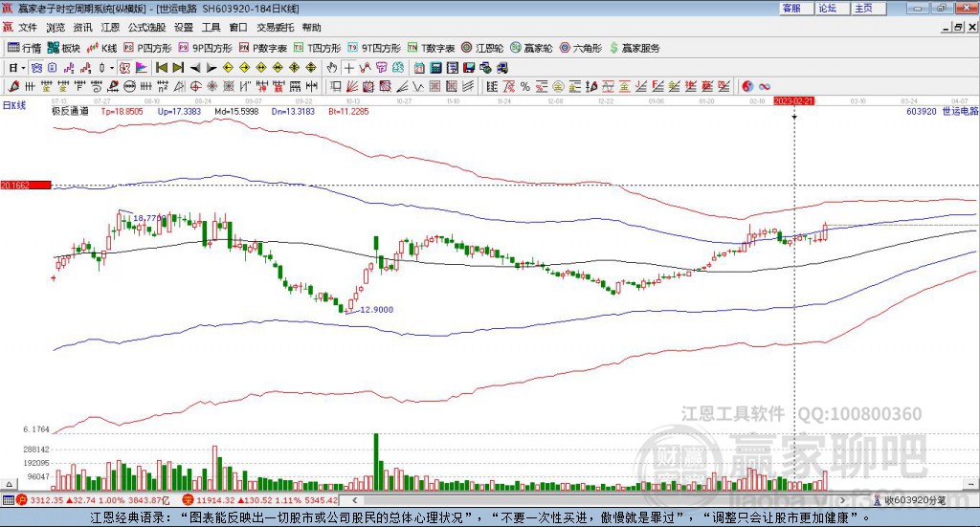The width and height of the screenshot is (980, 527).
Task: Click horizontal scrollbar left arrow
Action: click(354, 500)
